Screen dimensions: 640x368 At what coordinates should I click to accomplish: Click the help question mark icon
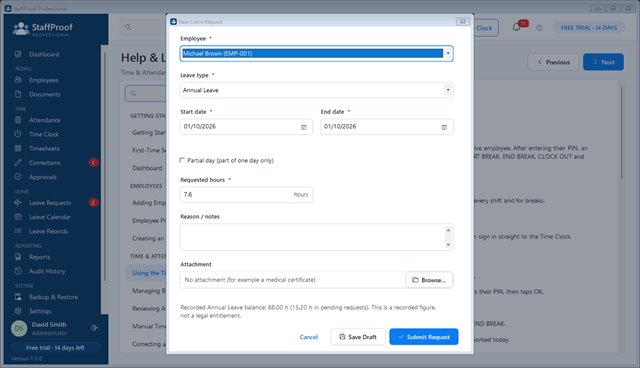click(x=539, y=28)
